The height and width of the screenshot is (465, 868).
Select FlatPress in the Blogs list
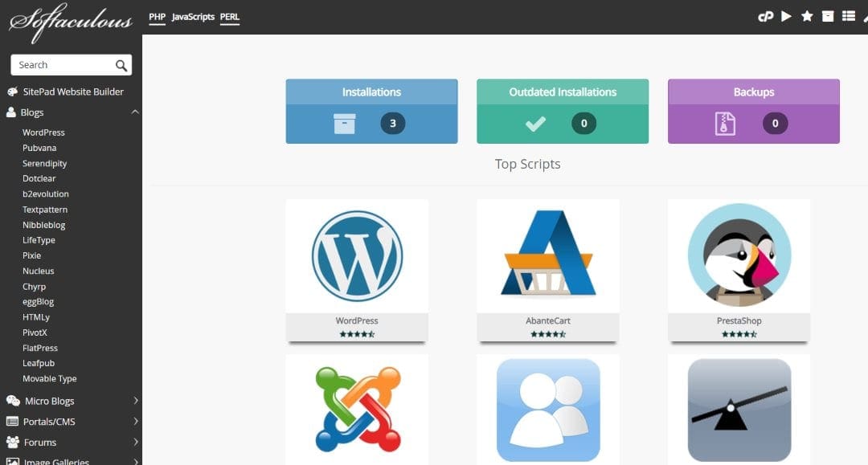point(40,348)
